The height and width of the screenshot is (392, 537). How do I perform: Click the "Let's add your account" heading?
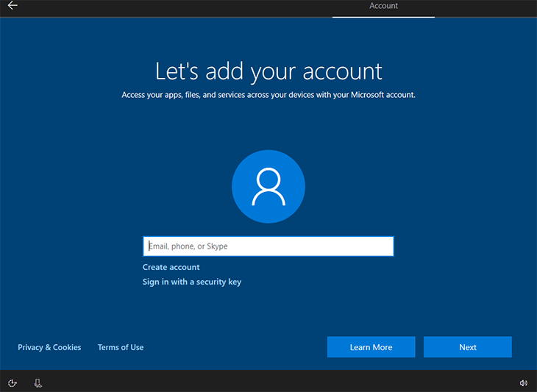point(268,71)
